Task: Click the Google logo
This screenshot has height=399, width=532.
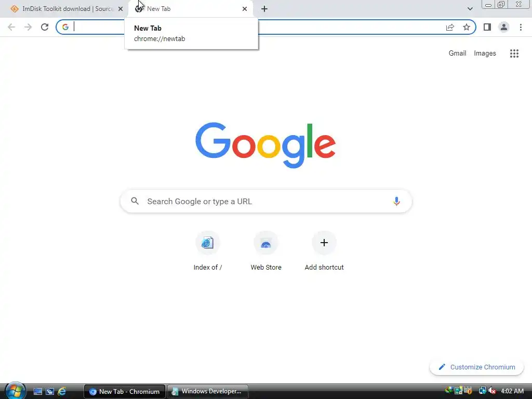Action: 265,145
